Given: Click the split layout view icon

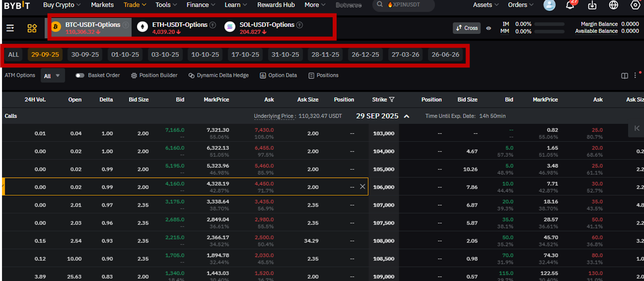Looking at the screenshot, I should click(624, 76).
